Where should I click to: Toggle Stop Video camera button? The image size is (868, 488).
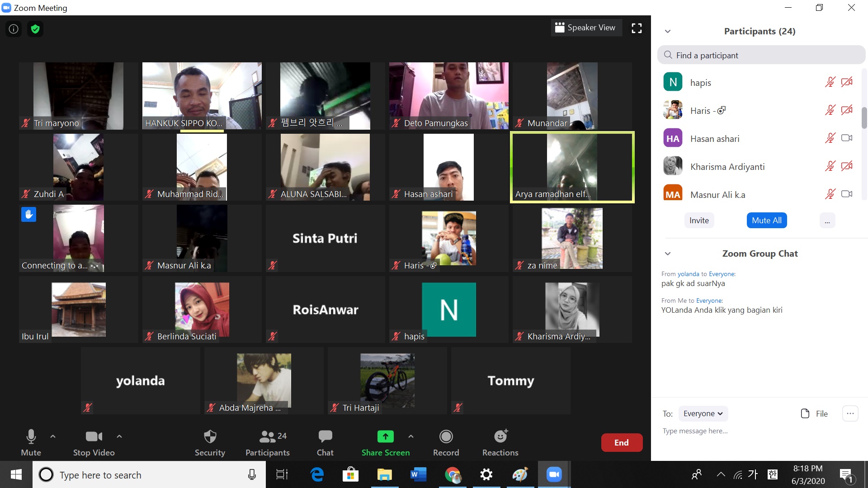[x=94, y=436]
